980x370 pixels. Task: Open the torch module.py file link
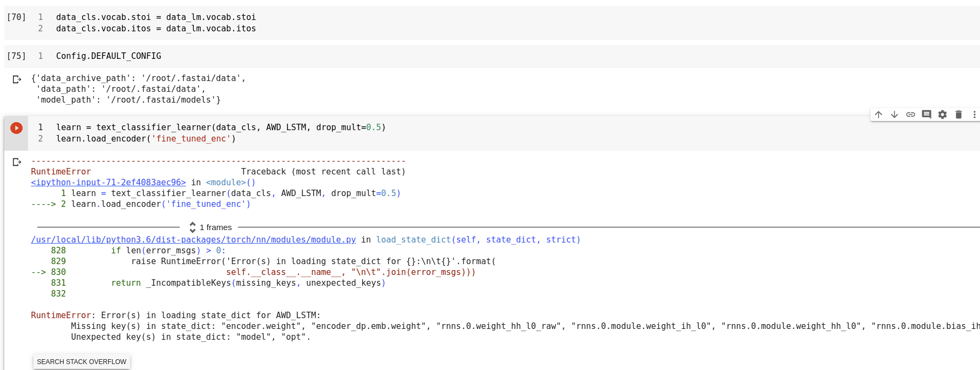click(193, 240)
